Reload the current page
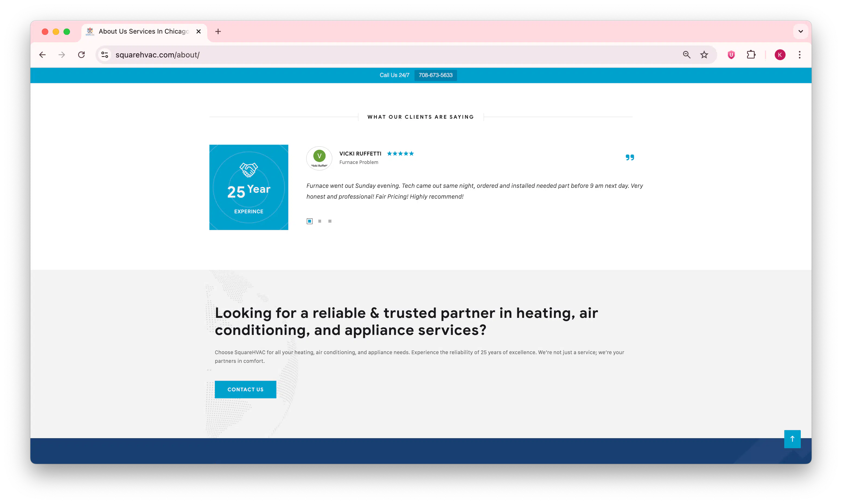This screenshot has height=504, width=842. 81,55
